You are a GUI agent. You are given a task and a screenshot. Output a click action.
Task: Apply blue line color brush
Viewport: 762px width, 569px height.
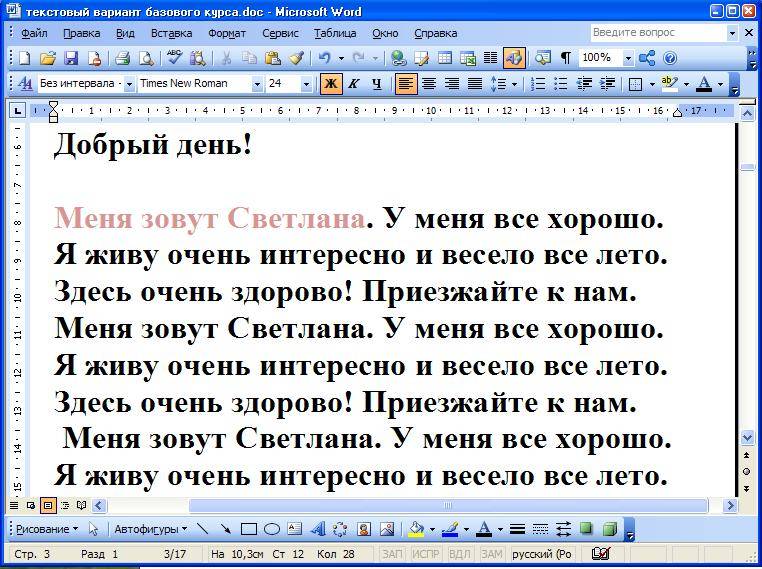click(x=450, y=529)
